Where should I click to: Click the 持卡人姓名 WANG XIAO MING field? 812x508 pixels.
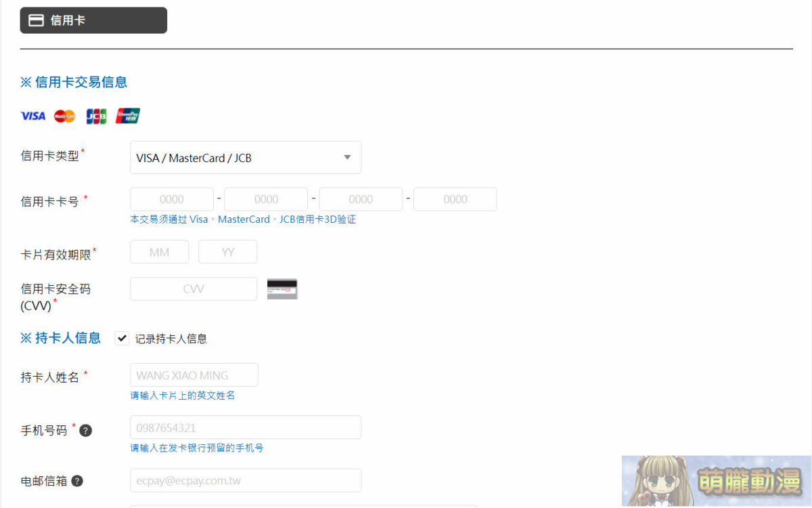click(194, 375)
